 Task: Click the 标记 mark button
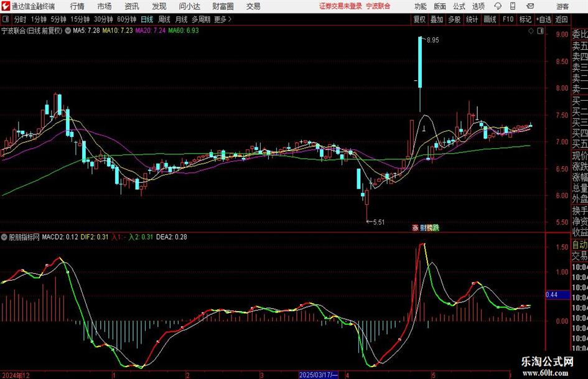(525, 19)
